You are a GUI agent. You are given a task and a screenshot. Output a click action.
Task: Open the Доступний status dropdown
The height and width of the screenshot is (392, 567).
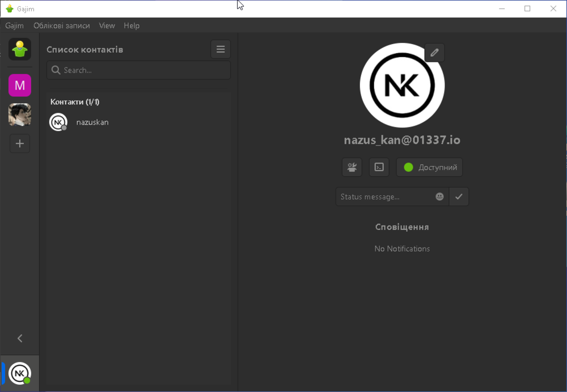[429, 167]
